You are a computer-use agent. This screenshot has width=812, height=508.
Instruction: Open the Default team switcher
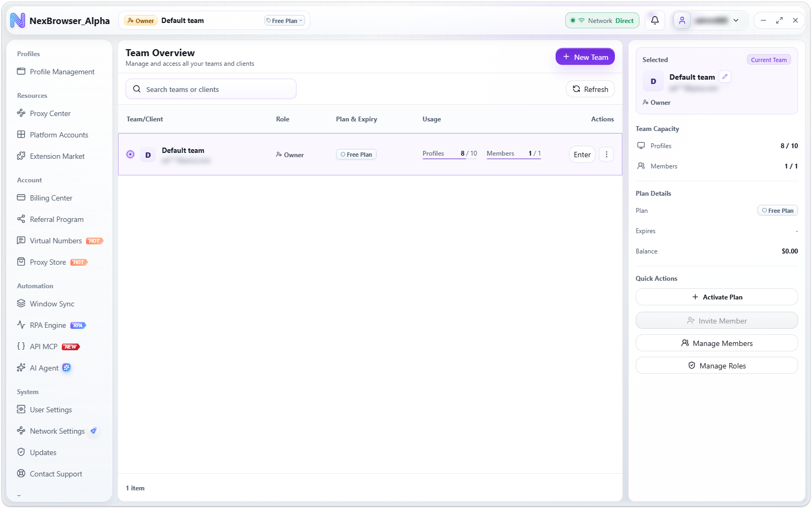214,21
